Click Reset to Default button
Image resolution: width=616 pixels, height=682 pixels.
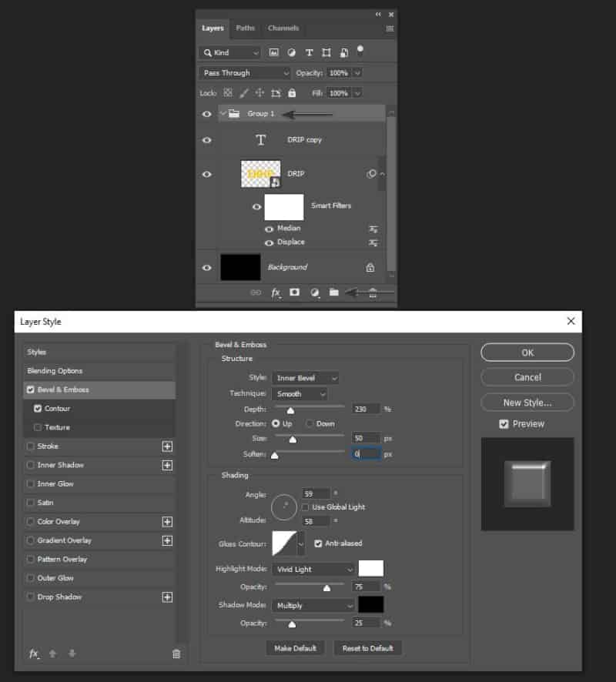coord(367,648)
